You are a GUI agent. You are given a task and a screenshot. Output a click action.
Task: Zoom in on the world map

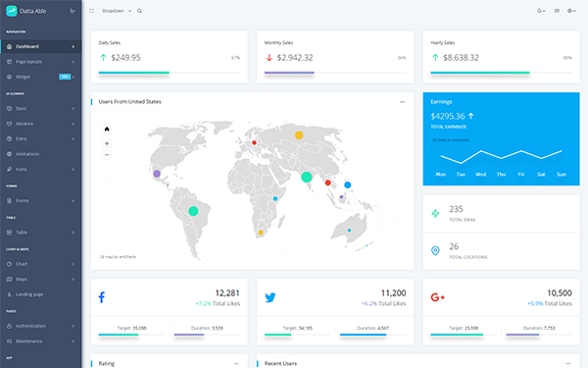(x=107, y=143)
